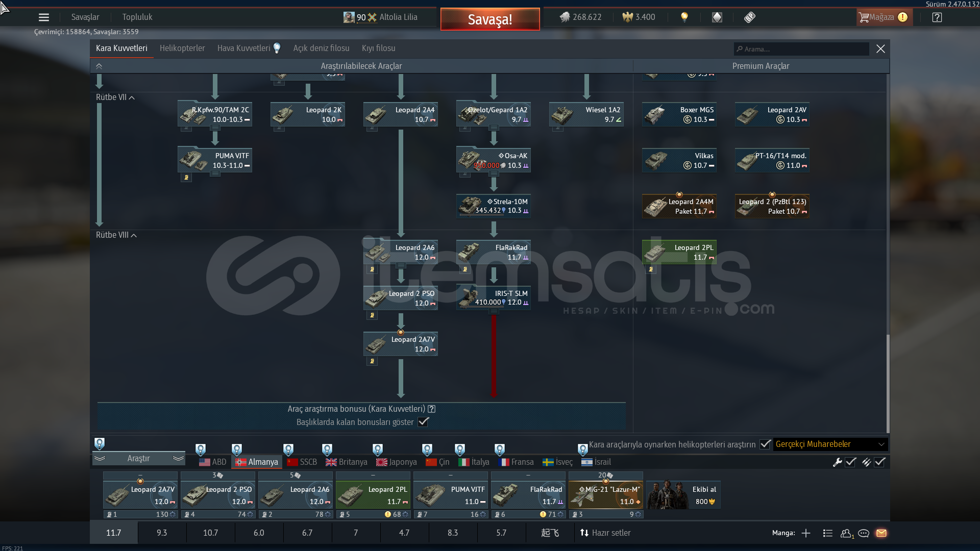
Task: Expand the Ozelot/Gepard 1A2 vehicle group
Action: point(494,128)
